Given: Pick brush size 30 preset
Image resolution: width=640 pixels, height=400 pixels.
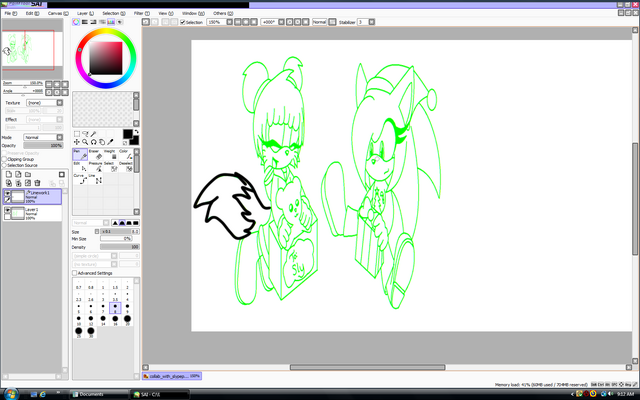Looking at the screenshot, I should click(x=91, y=332).
